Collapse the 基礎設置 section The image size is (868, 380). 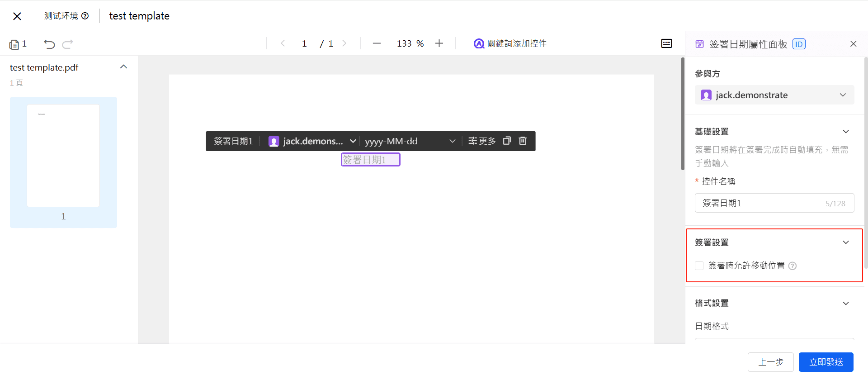point(846,132)
